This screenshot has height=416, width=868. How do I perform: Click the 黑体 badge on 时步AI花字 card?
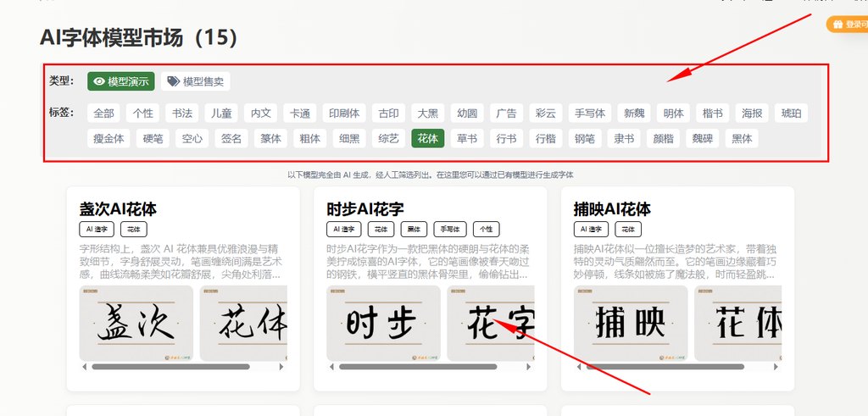point(414,229)
